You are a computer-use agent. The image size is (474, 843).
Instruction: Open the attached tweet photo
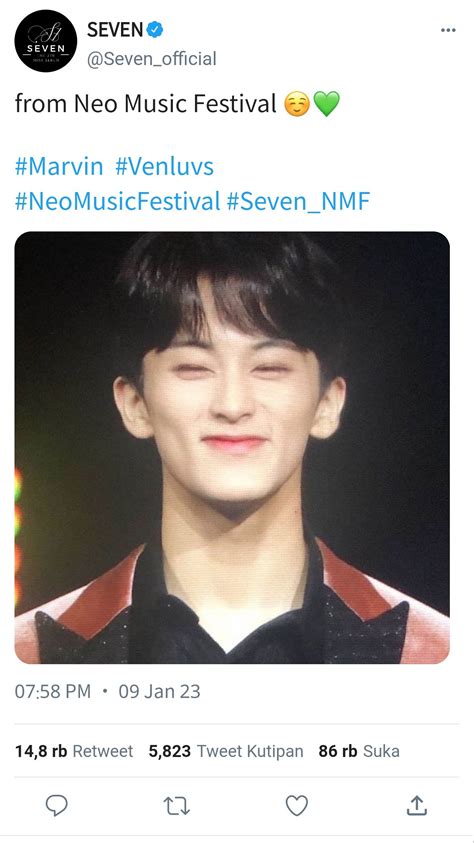pyautogui.click(x=232, y=447)
